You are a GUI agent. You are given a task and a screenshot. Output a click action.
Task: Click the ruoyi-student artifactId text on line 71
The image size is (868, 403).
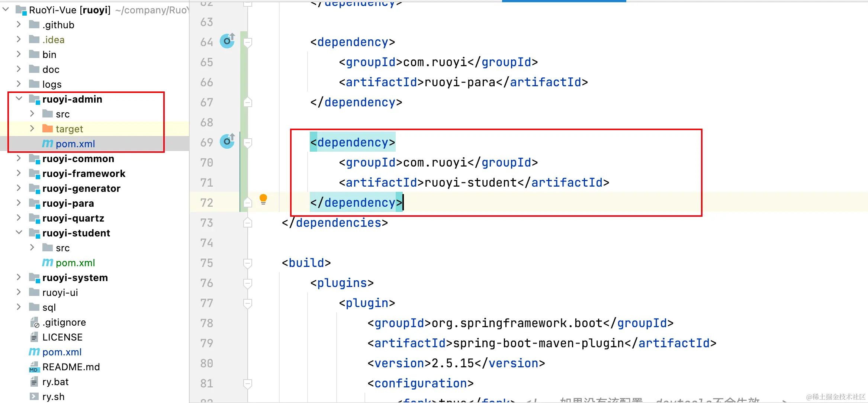tap(470, 183)
